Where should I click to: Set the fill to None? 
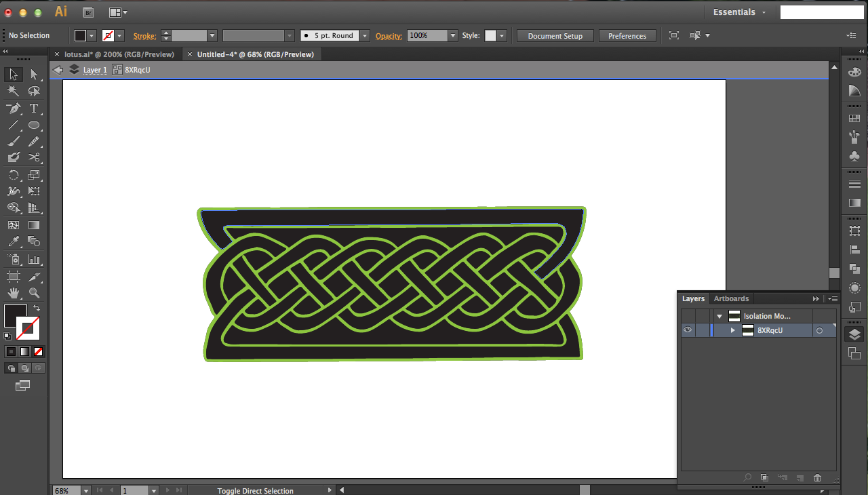click(x=38, y=351)
